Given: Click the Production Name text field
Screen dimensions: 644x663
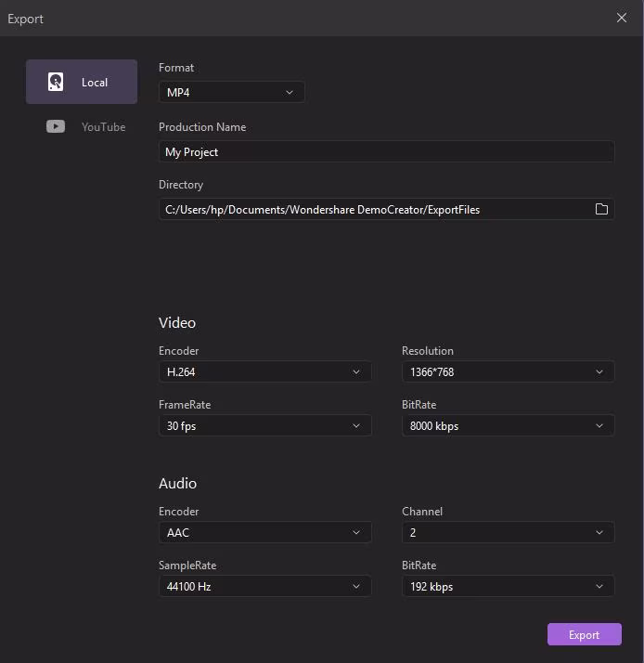Looking at the screenshot, I should (x=386, y=151).
